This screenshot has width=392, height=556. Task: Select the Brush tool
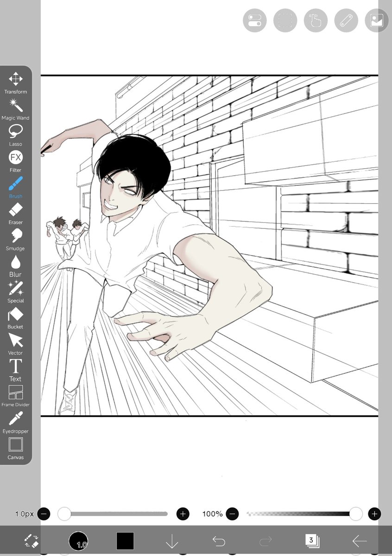coord(16,188)
